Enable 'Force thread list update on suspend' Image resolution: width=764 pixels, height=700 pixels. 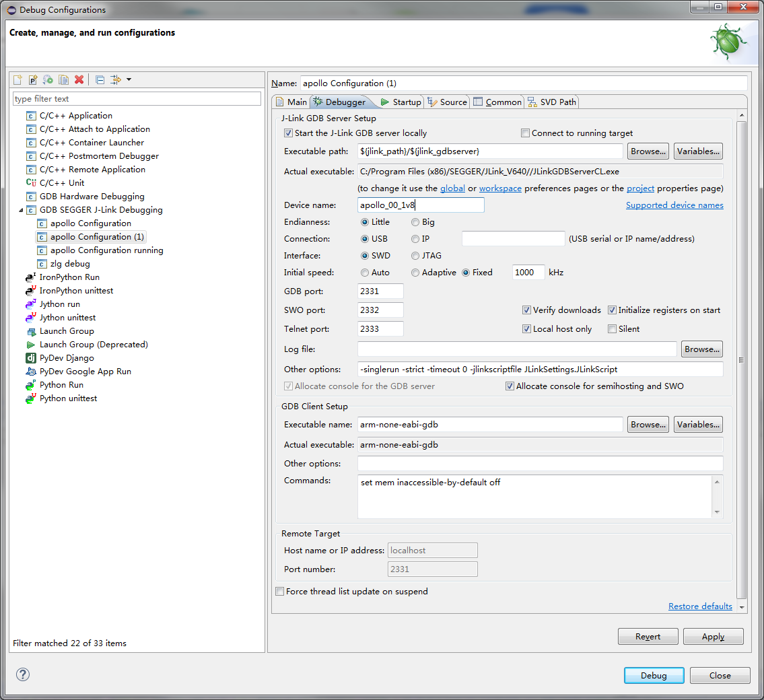pyautogui.click(x=279, y=592)
